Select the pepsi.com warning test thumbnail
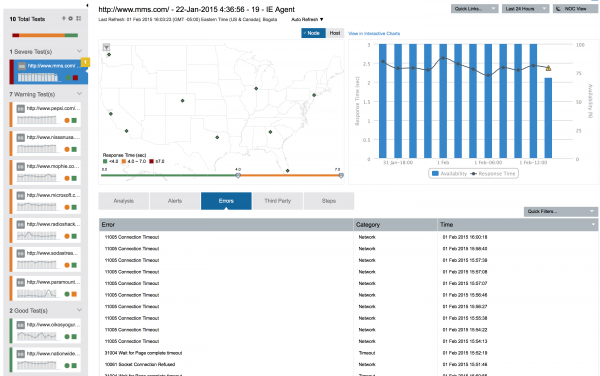The width and height of the screenshot is (600, 376). [46, 114]
